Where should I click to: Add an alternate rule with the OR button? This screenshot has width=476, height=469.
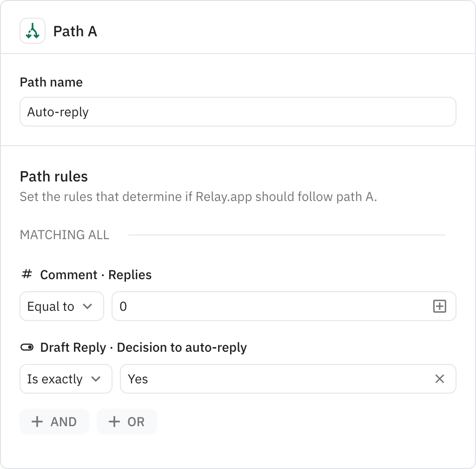(x=126, y=422)
